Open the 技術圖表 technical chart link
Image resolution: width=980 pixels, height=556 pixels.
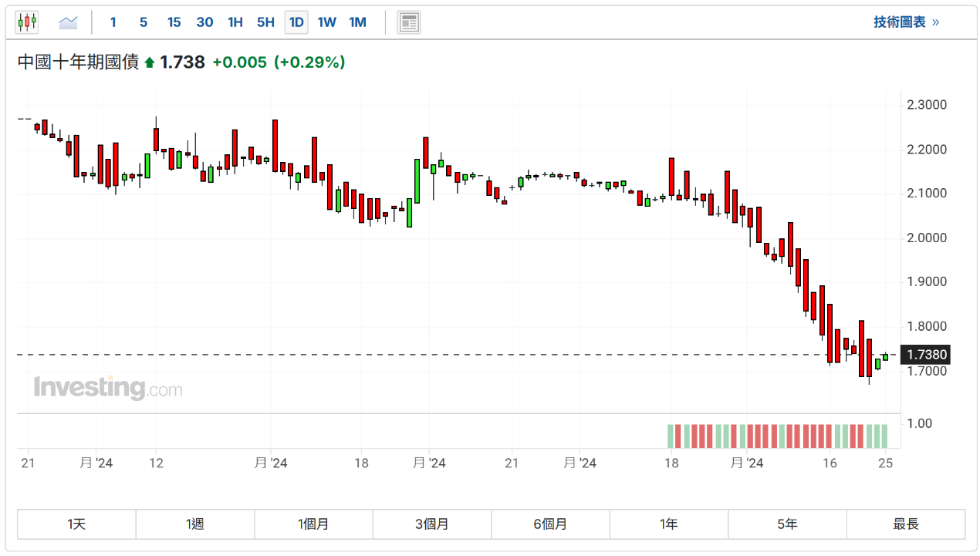point(906,22)
